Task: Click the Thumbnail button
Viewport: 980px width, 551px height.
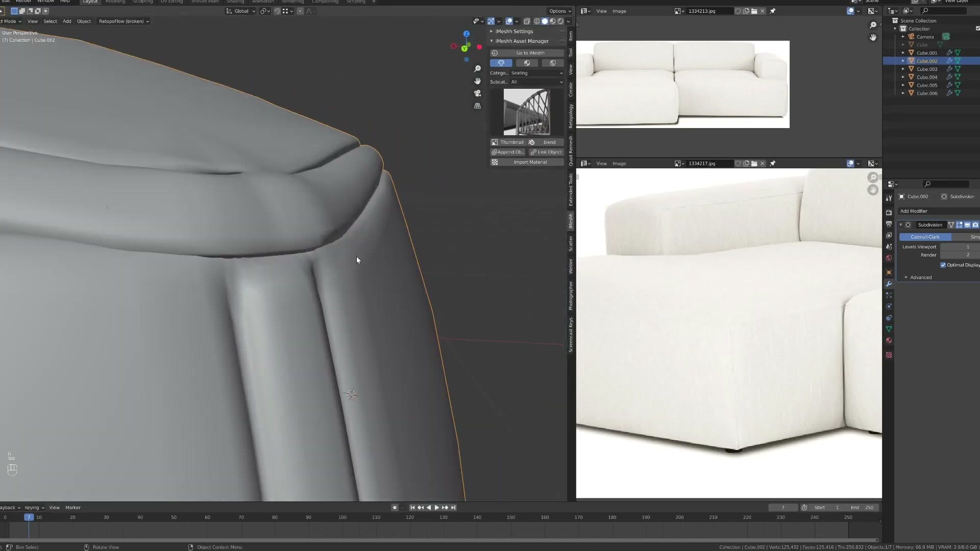Action: [508, 142]
